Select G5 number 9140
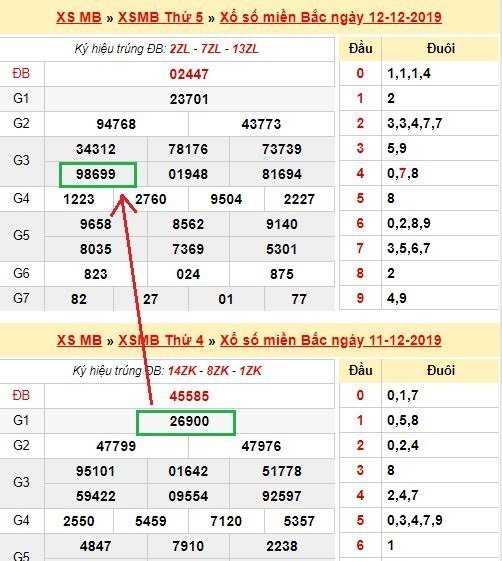The width and height of the screenshot is (502, 561). 282,224
